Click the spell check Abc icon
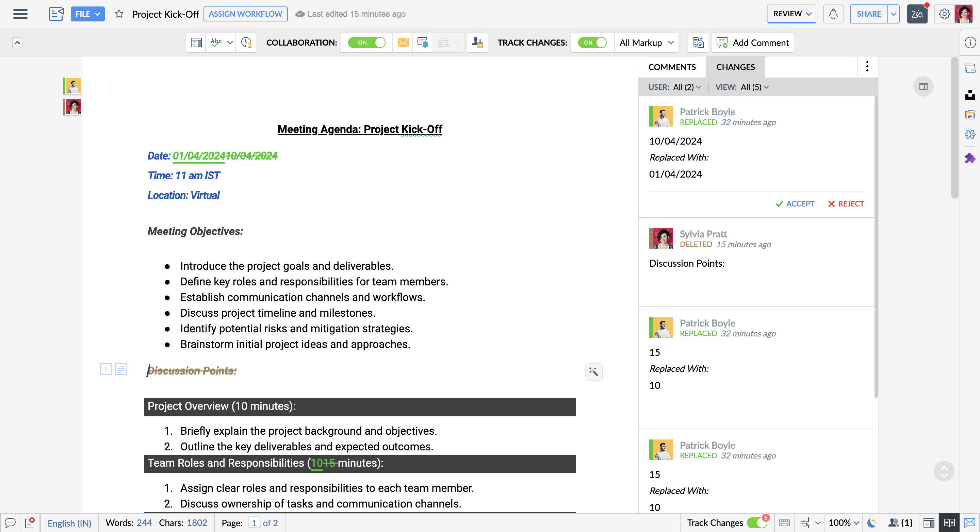 point(216,42)
